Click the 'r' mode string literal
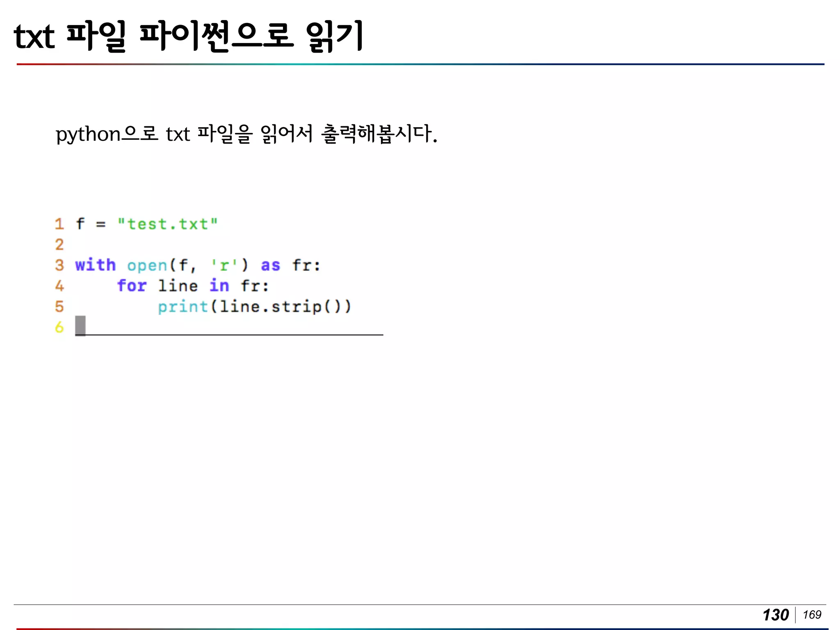 pos(224,266)
